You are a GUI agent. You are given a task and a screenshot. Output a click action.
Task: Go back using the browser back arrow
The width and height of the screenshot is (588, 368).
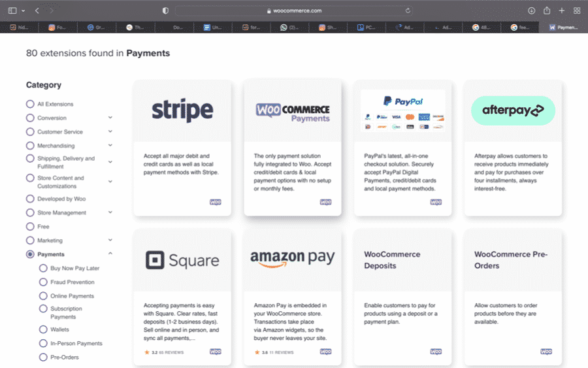coord(37,10)
